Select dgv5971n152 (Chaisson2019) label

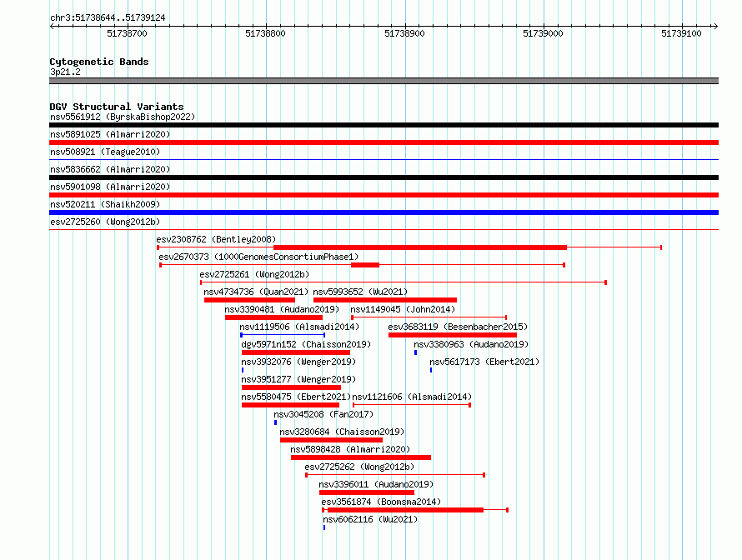click(306, 344)
